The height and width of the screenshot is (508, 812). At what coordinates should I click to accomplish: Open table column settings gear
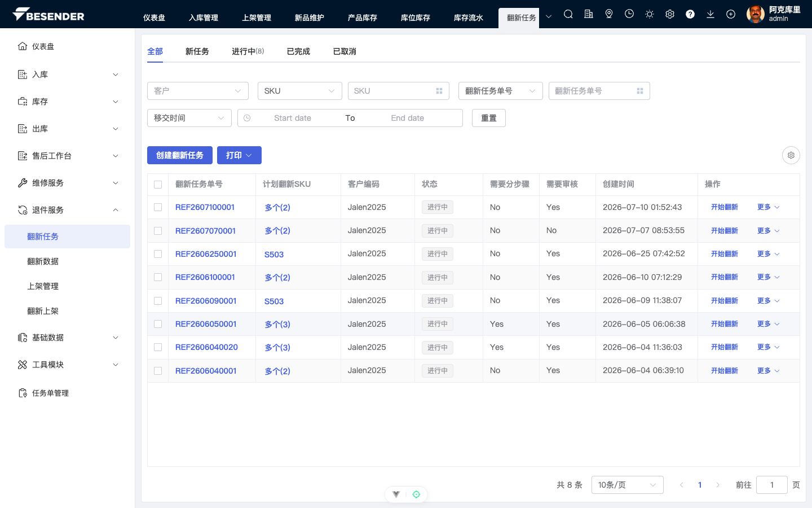coord(791,155)
